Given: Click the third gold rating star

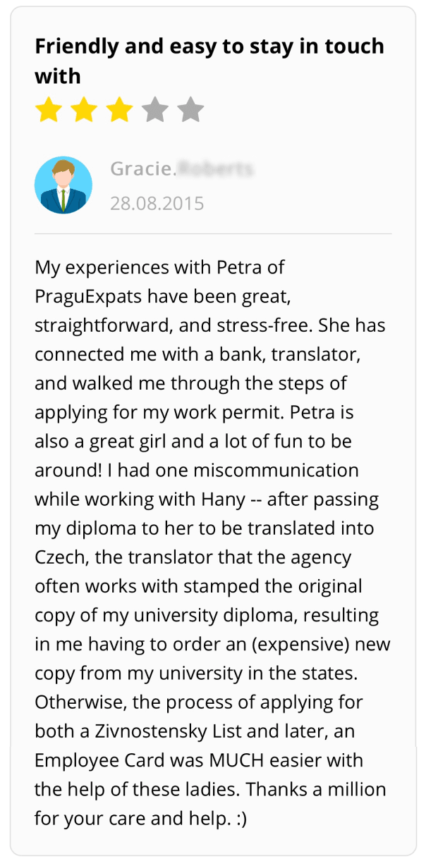Looking at the screenshot, I should [120, 111].
